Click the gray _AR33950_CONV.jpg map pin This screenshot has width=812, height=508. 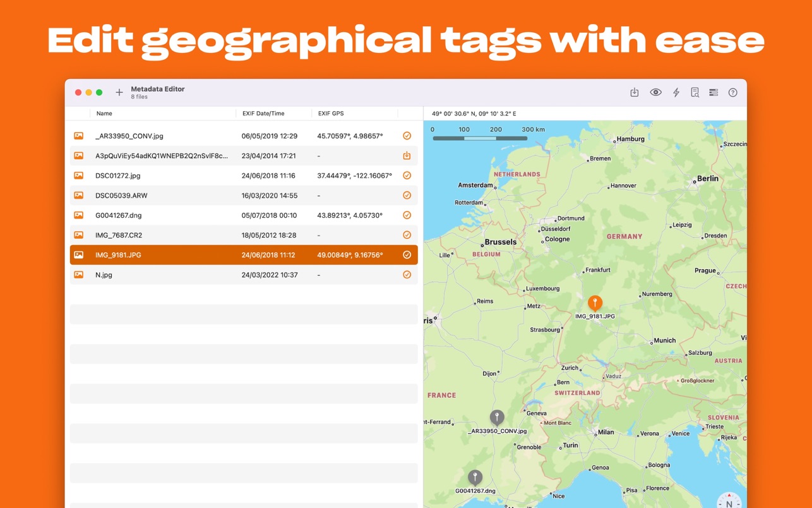click(x=497, y=417)
